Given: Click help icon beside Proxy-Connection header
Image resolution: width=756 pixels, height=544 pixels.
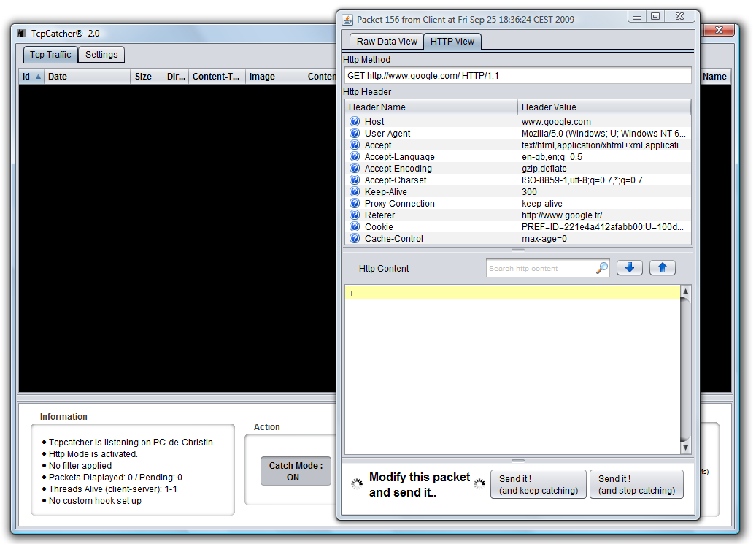Looking at the screenshot, I should point(355,203).
